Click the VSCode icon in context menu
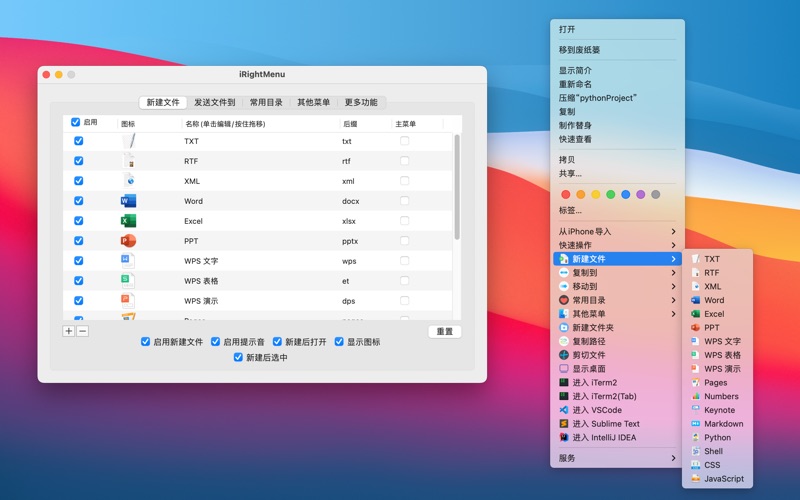The height and width of the screenshot is (500, 800). [564, 410]
